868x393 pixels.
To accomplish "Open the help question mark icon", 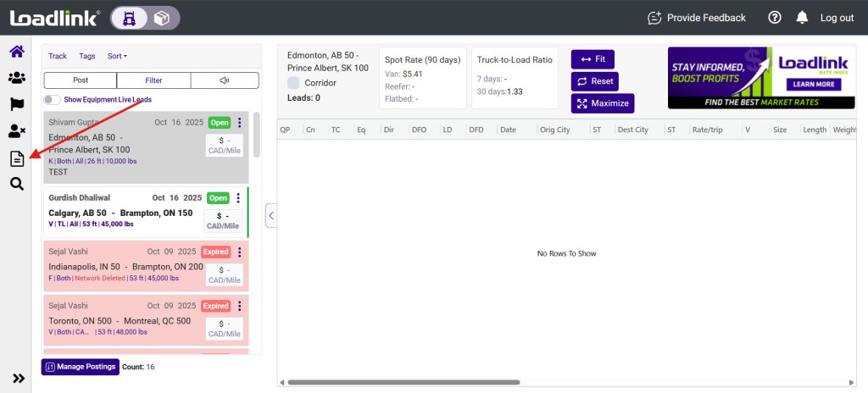I will 774,18.
